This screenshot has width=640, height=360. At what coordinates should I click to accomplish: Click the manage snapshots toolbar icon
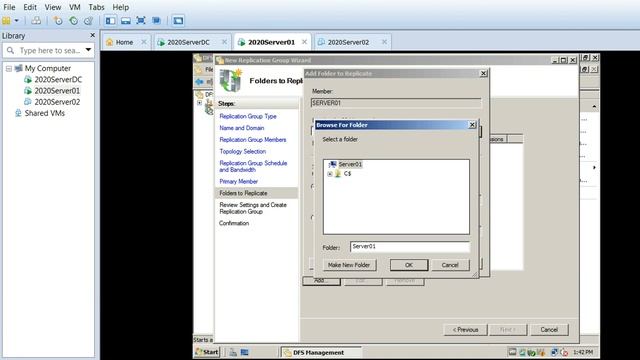pos(88,20)
